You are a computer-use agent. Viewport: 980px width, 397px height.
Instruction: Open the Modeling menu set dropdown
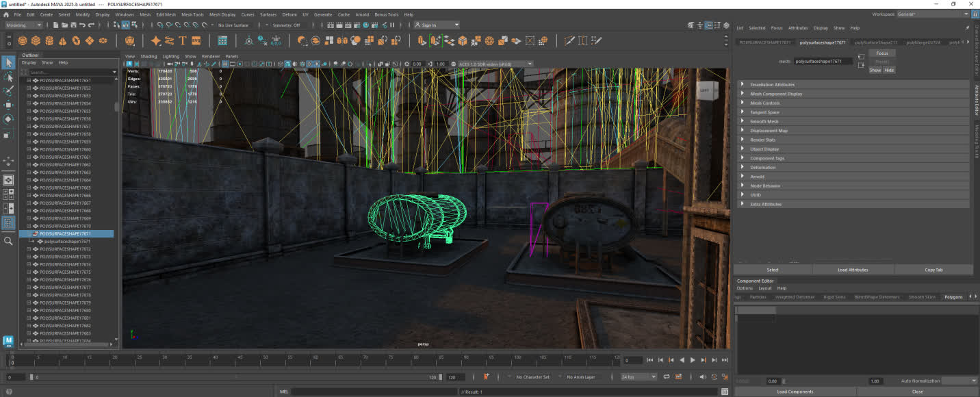(24, 25)
